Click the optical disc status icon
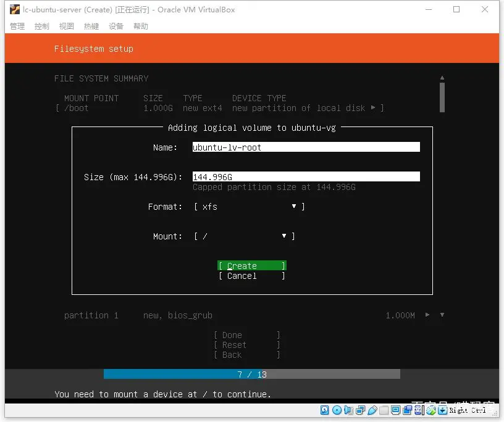The width and height of the screenshot is (504, 422). tap(337, 410)
